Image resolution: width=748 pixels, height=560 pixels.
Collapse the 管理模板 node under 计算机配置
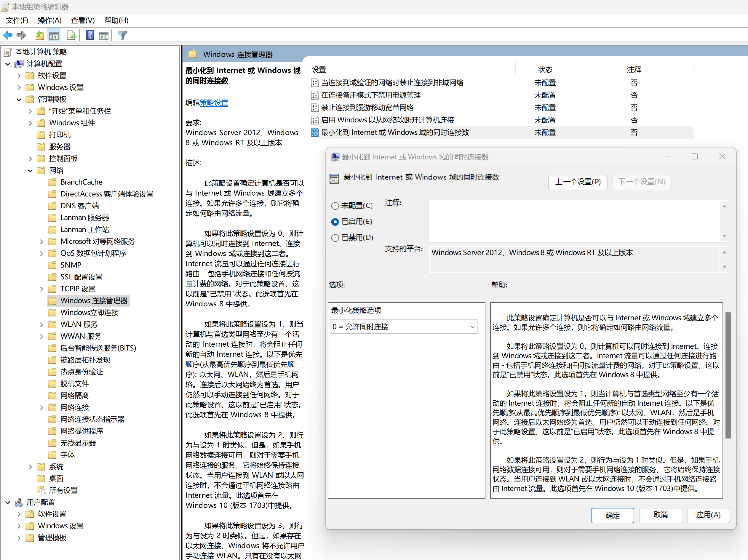19,100
